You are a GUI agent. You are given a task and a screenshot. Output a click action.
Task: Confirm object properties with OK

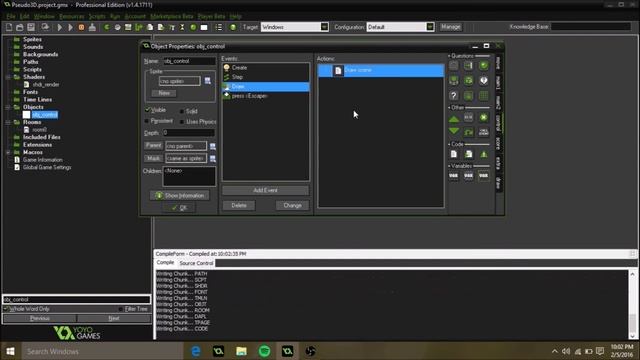pos(180,208)
